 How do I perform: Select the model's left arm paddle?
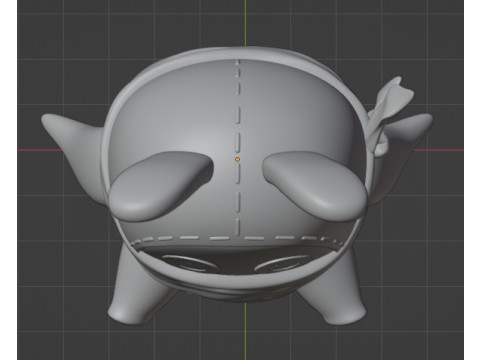(x=161, y=186)
